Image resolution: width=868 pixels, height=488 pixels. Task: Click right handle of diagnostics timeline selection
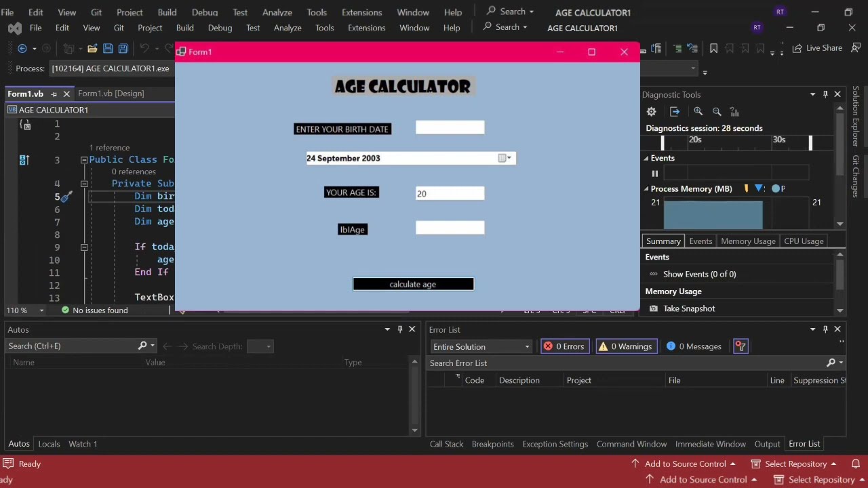tap(810, 142)
